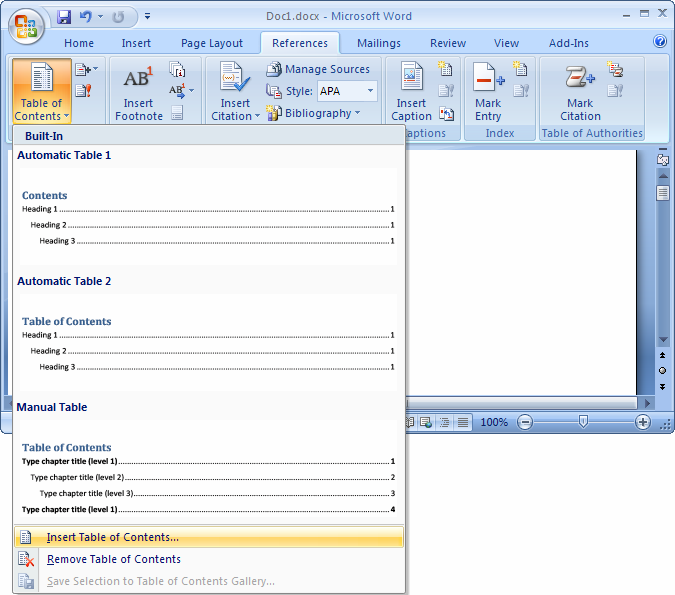Toggle the ruler icon above the scrollbar

tap(663, 159)
